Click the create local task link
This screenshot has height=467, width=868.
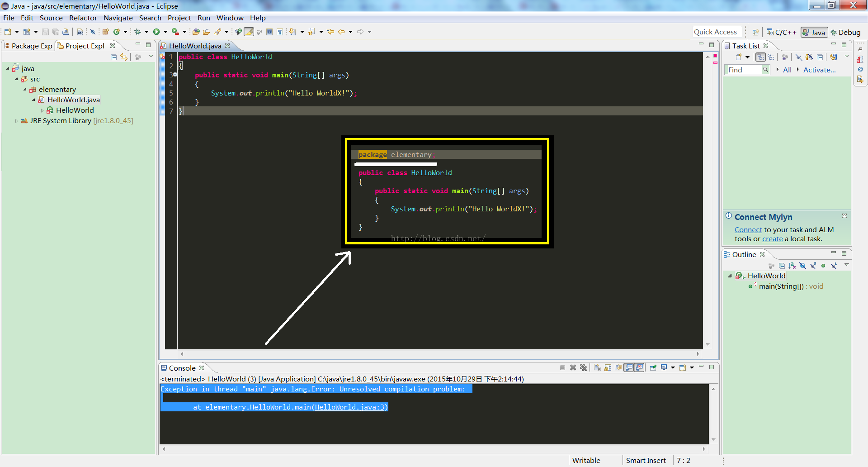click(773, 239)
